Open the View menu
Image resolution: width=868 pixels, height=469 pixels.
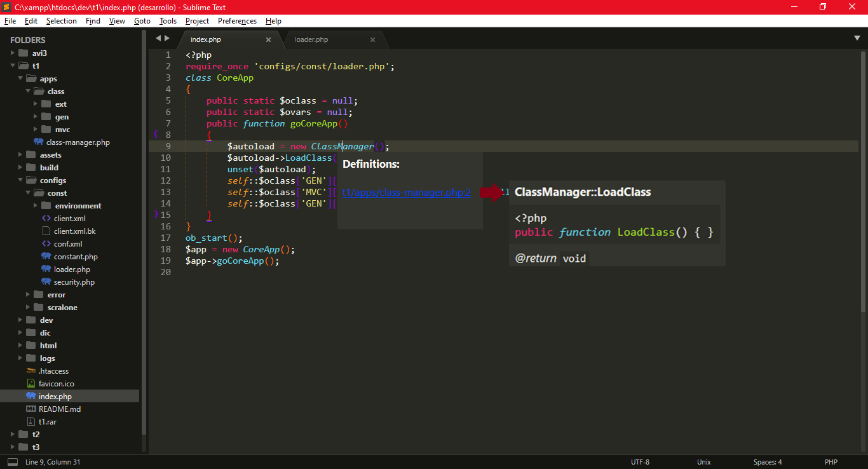coord(117,21)
